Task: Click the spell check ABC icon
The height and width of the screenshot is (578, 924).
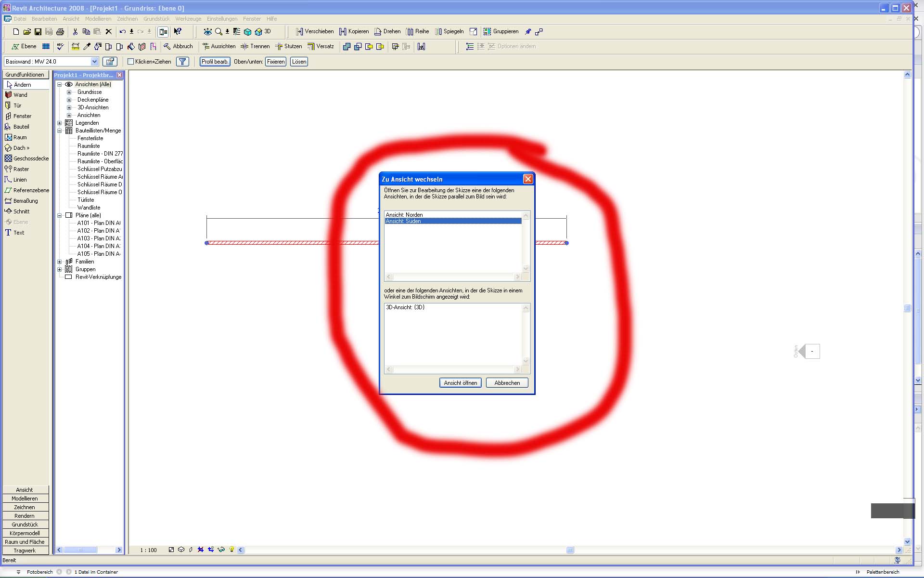Action: [60, 47]
